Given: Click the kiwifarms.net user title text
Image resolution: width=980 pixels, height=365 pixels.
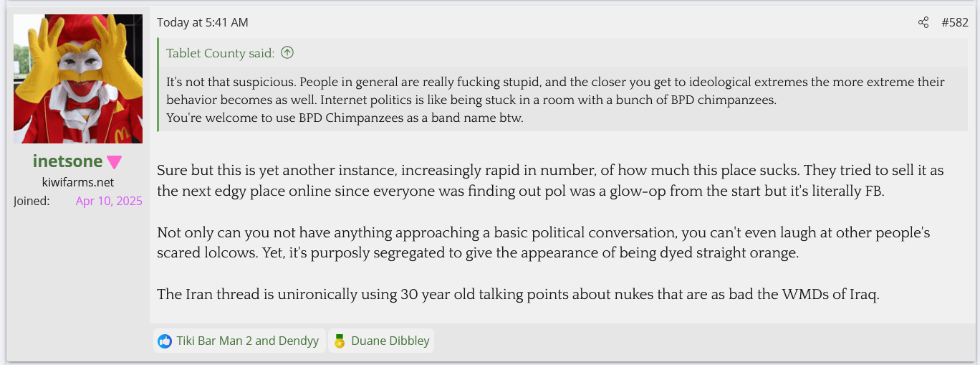Looking at the screenshot, I should pyautogui.click(x=78, y=182).
